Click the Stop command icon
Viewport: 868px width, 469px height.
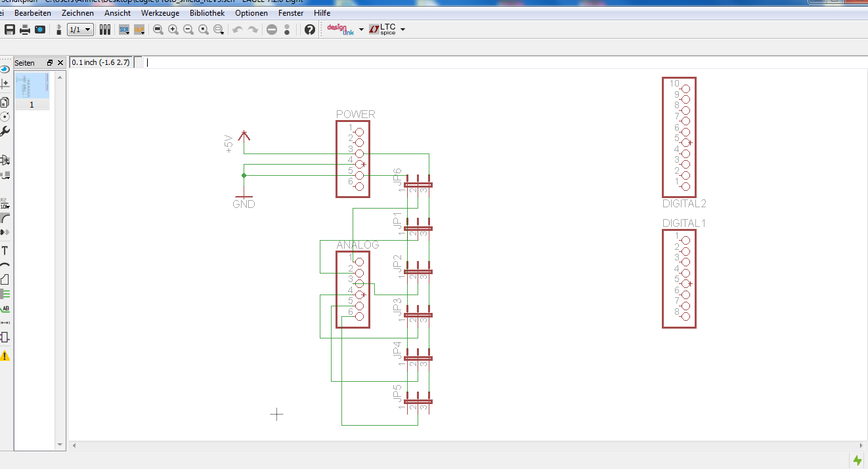(x=272, y=30)
